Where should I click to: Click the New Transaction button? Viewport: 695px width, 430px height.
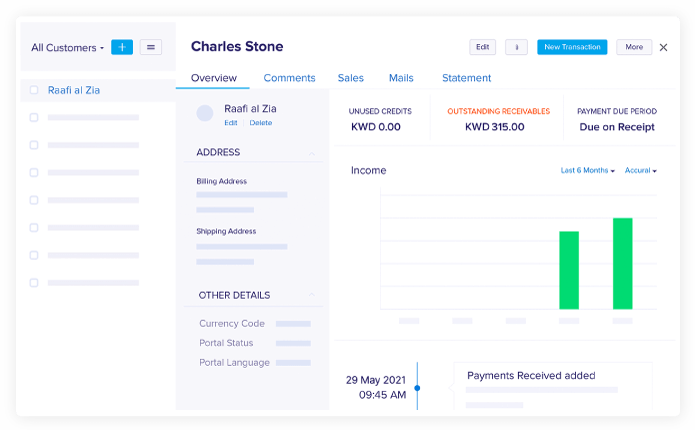572,47
